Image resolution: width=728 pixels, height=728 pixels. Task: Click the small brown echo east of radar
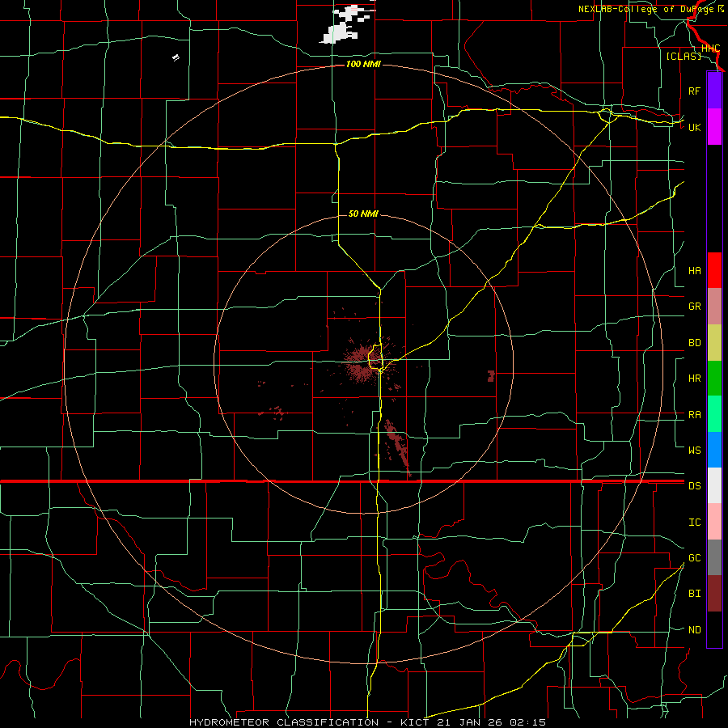pyautogui.click(x=491, y=376)
